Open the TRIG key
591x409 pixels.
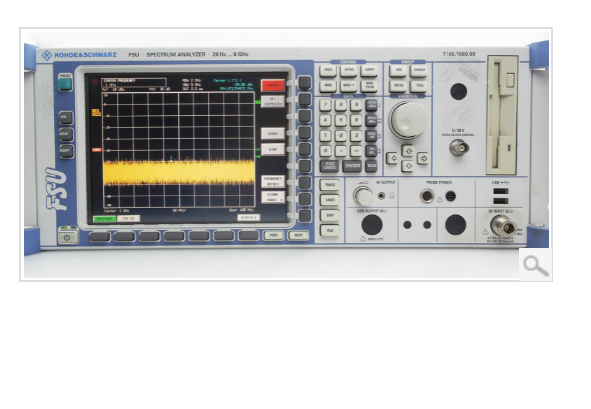point(419,86)
